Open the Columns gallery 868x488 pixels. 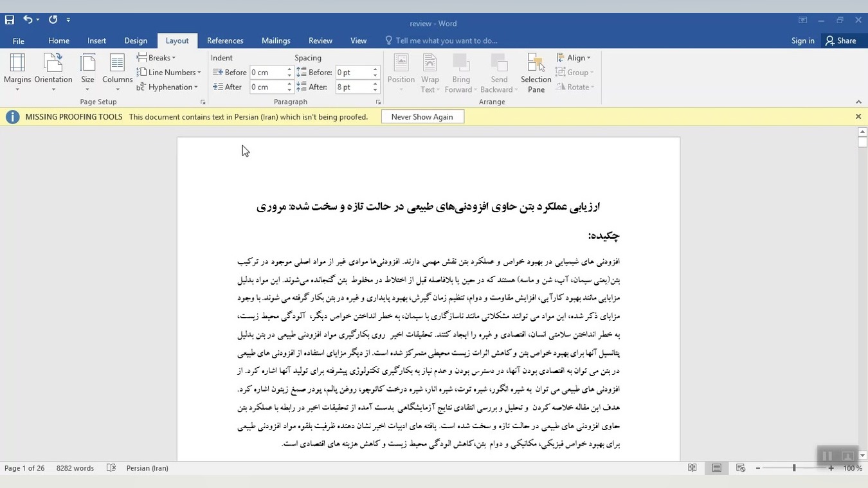[x=117, y=73]
